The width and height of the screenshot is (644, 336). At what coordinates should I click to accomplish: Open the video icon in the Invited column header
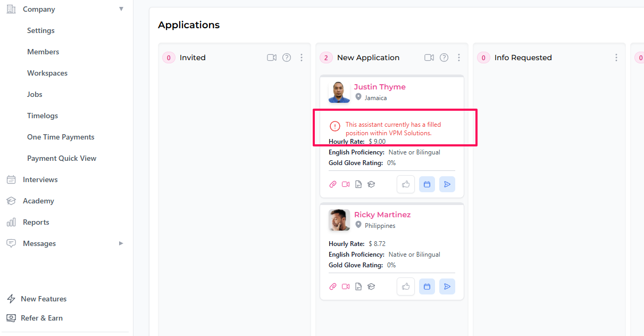click(272, 57)
